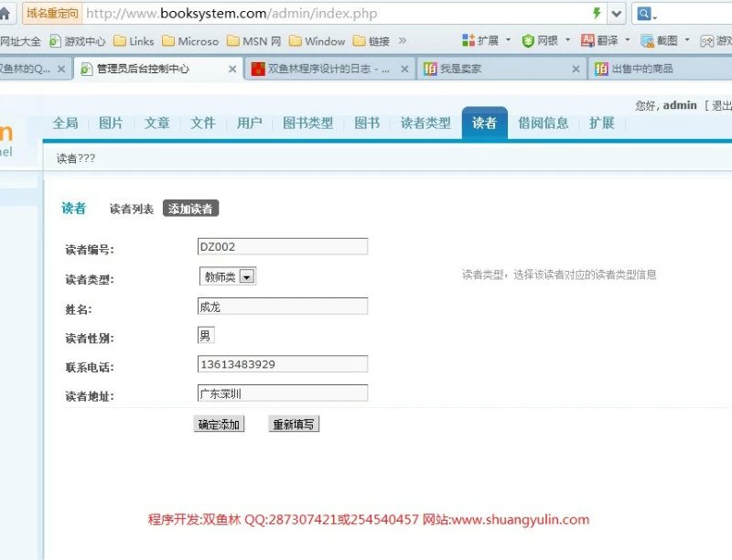Open the 网址大全 bookmark

pyautogui.click(x=20, y=41)
